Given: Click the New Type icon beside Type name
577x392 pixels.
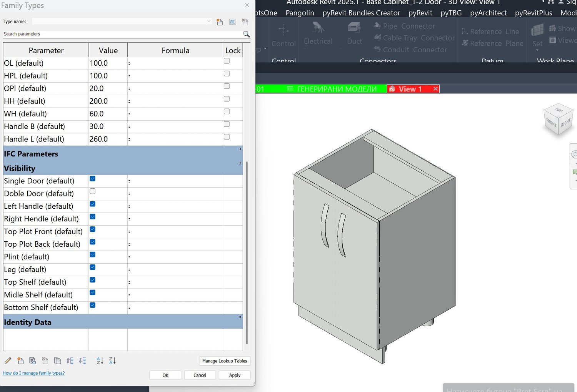Looking at the screenshot, I should click(220, 22).
